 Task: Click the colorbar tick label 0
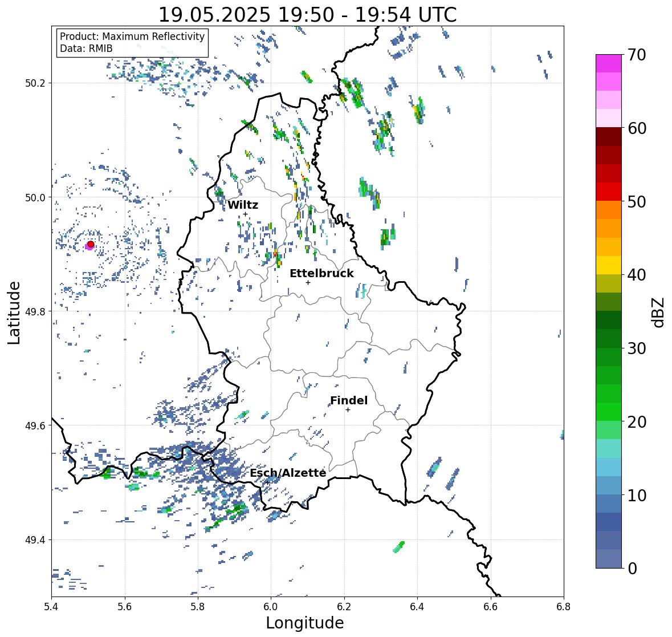tap(632, 569)
